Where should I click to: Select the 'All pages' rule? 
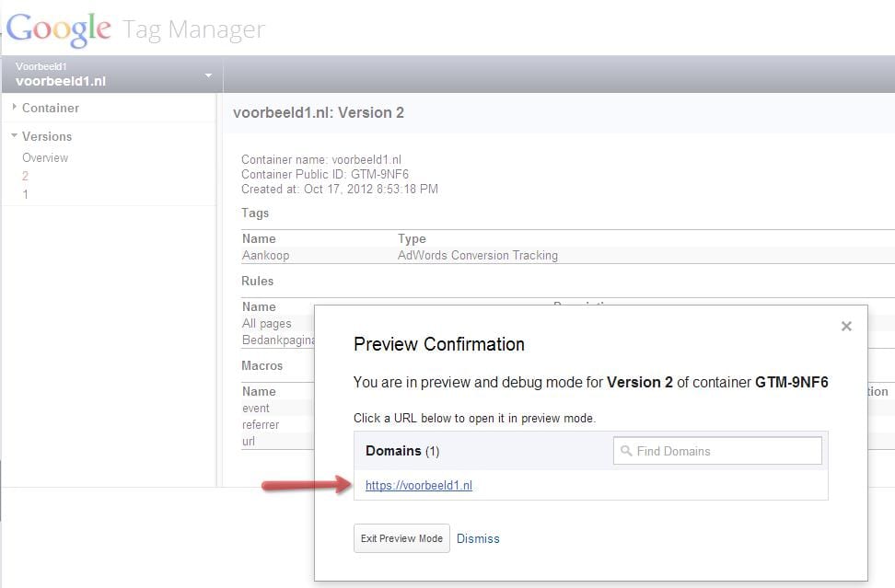[x=266, y=323]
